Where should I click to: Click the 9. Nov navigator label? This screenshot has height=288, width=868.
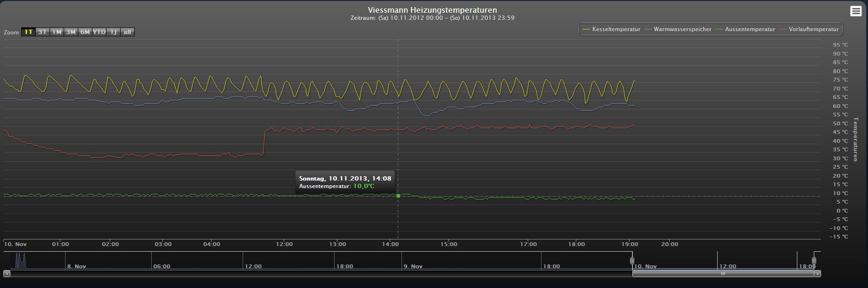[413, 266]
